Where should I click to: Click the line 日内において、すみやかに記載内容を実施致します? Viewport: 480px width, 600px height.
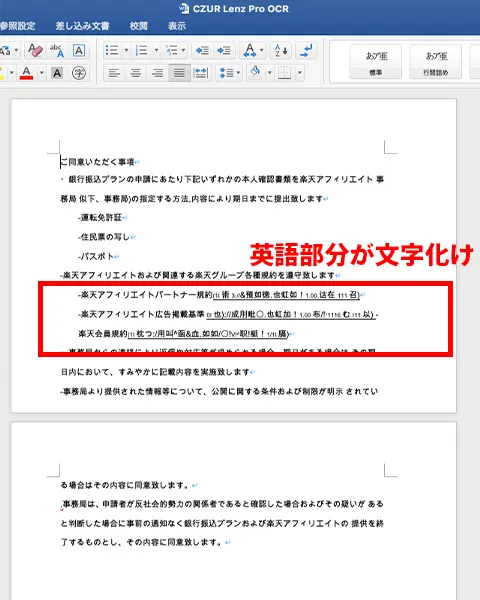[x=155, y=372]
